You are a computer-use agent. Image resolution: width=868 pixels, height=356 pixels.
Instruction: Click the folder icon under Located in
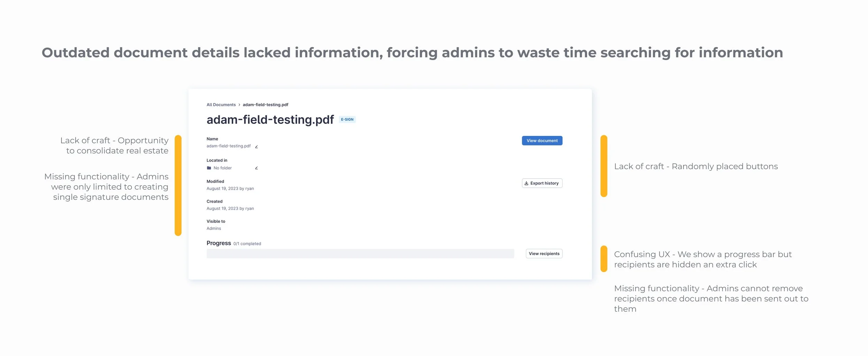209,168
